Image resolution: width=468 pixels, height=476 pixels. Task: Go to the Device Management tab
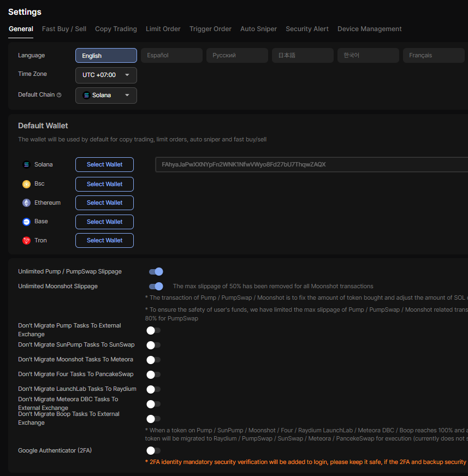tap(370, 29)
